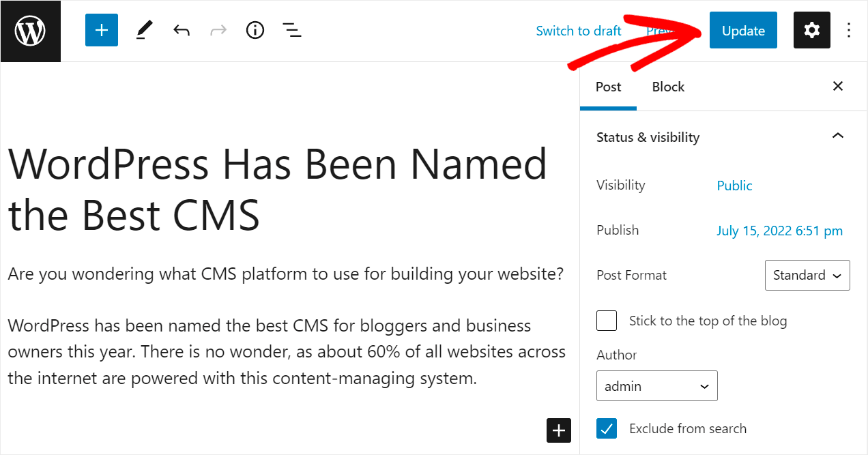Add a block with the black plus button
The width and height of the screenshot is (868, 455).
(558, 430)
